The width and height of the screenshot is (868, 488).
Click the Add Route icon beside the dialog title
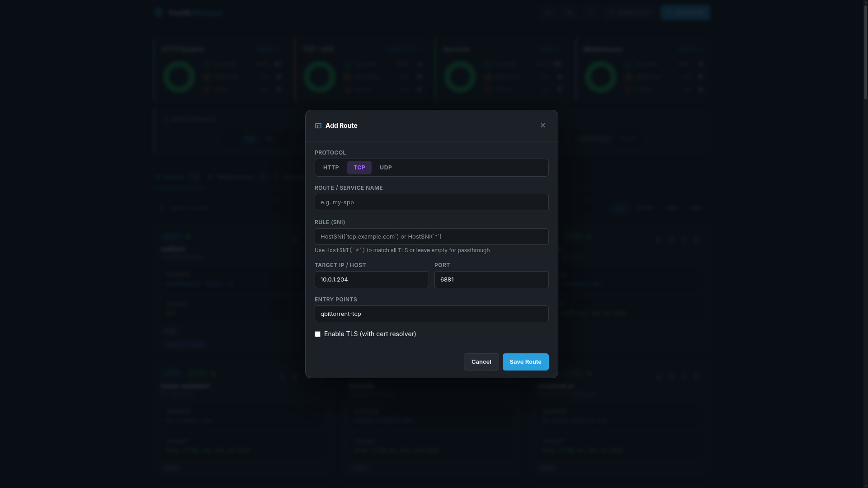tap(318, 126)
